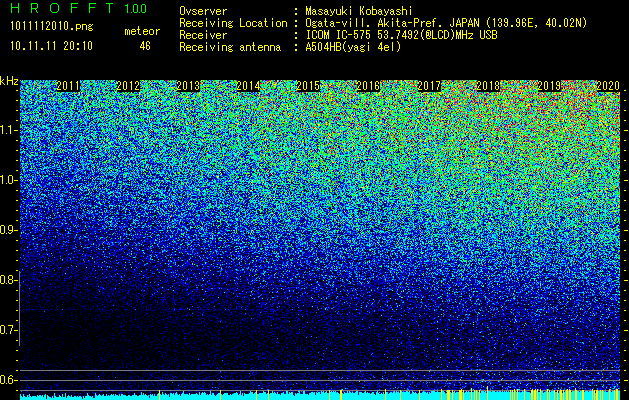
Task: Click the kHz axis unit label
Action: click(x=9, y=81)
